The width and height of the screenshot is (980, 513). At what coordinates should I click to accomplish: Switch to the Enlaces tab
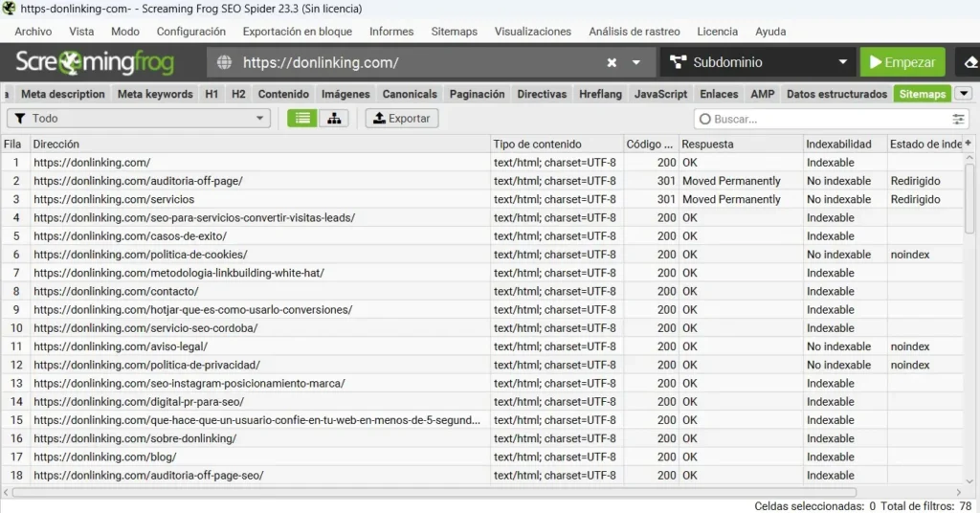coord(719,94)
